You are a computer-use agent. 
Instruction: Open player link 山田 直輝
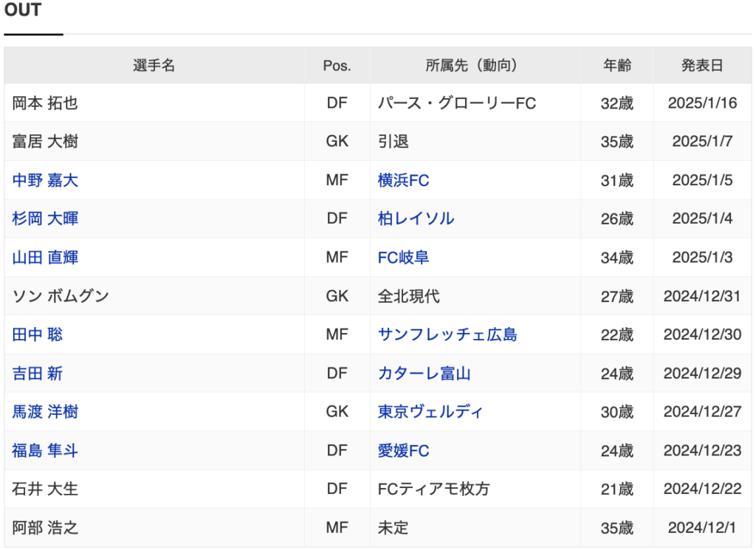tap(45, 258)
